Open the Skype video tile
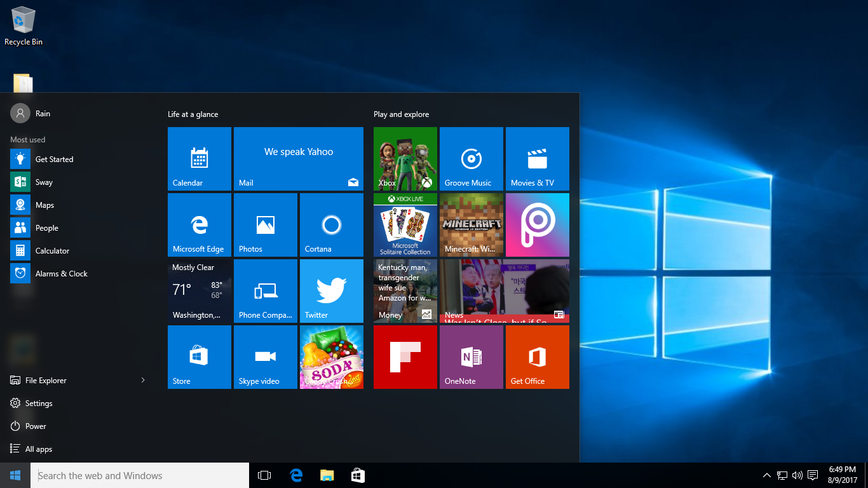 (266, 357)
